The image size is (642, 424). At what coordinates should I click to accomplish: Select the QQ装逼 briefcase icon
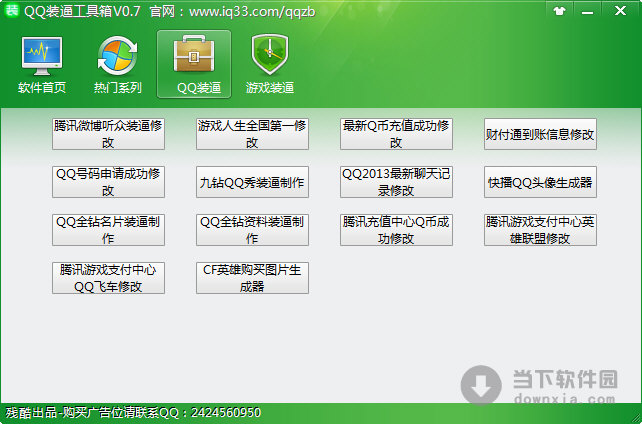[x=194, y=54]
